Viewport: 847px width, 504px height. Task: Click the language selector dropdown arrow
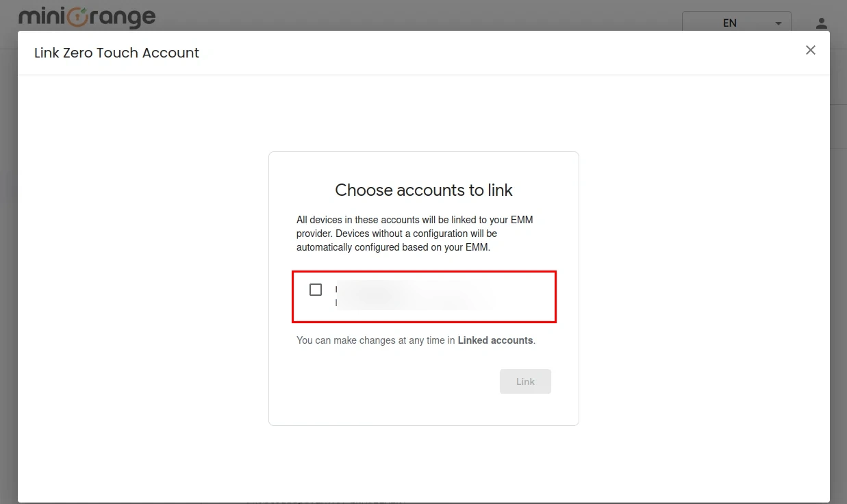point(779,23)
